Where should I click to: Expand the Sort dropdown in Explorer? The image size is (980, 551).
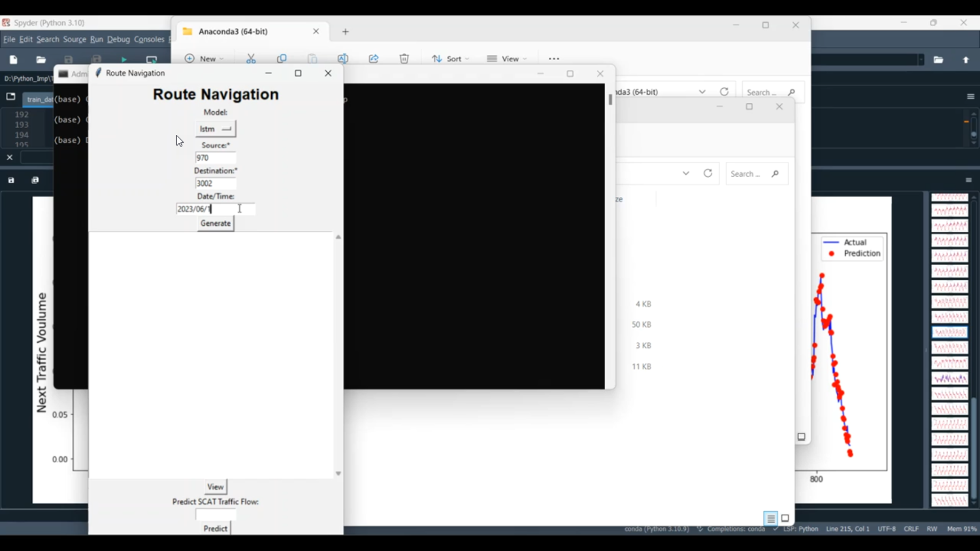tap(450, 59)
